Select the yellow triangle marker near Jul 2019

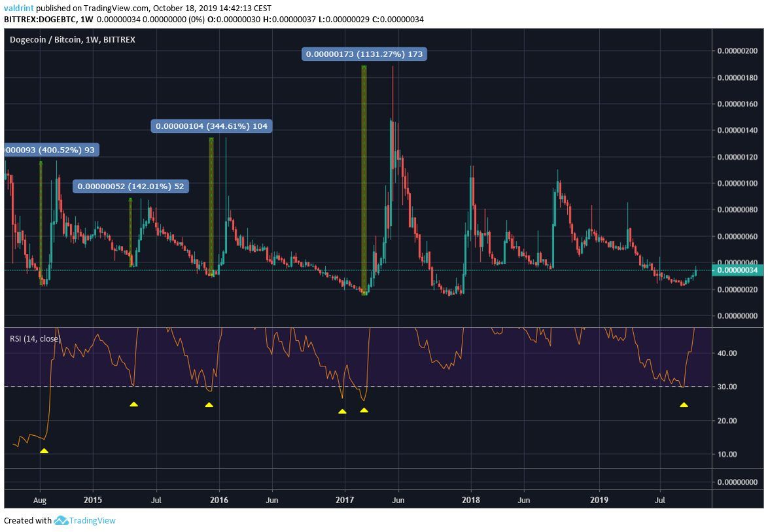[x=684, y=406]
